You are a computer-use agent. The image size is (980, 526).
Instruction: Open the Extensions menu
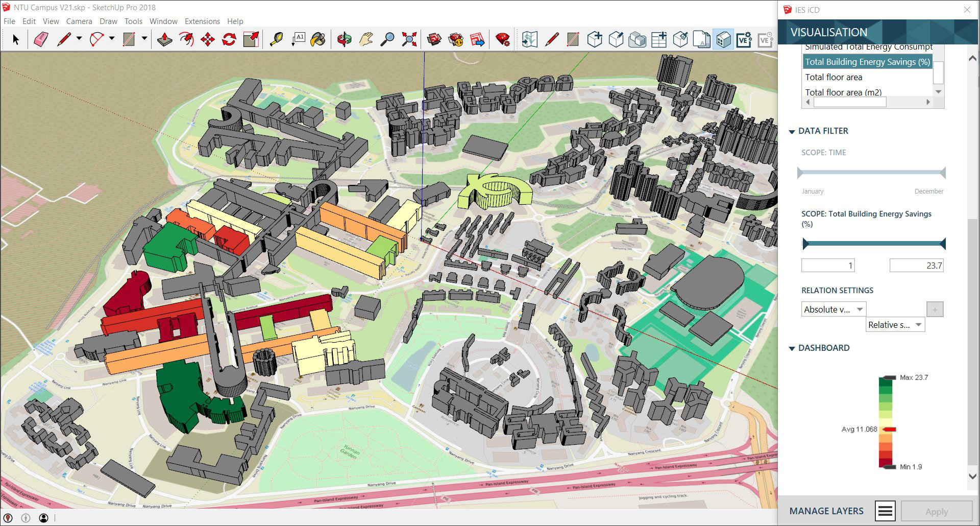point(202,21)
